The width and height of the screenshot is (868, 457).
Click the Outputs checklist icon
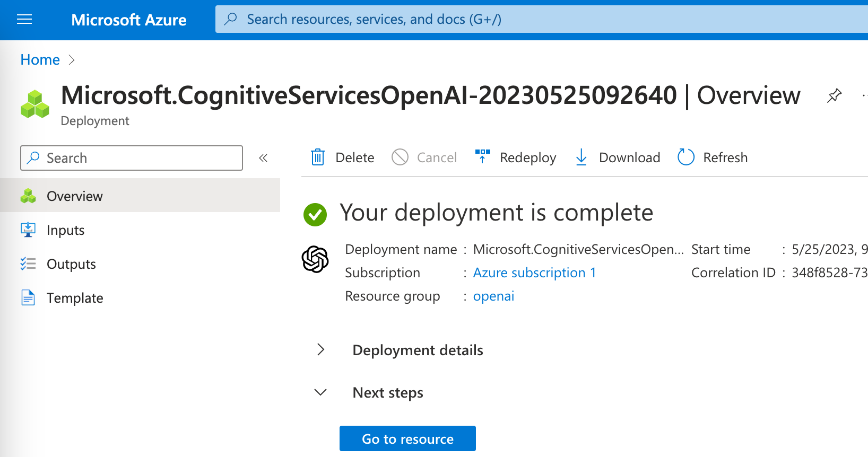tap(28, 263)
